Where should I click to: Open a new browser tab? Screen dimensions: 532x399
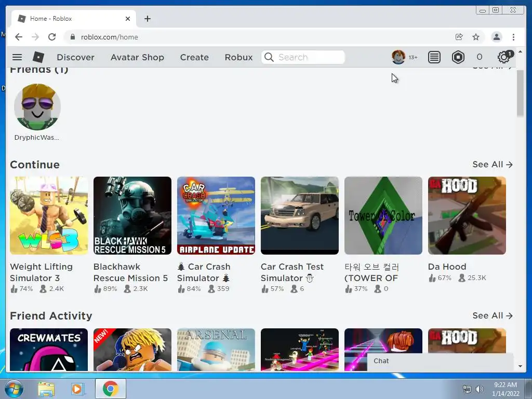pos(147,19)
